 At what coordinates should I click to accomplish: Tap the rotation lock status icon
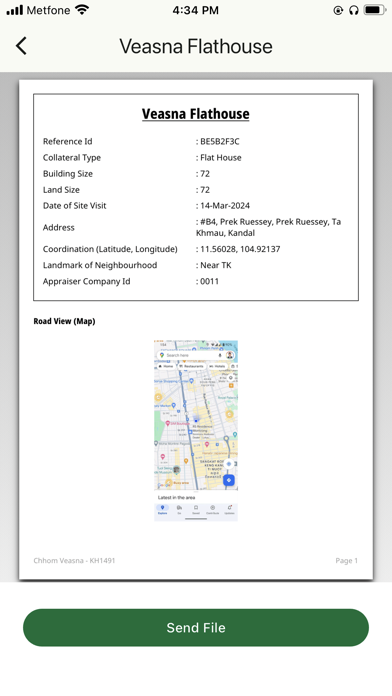(338, 10)
